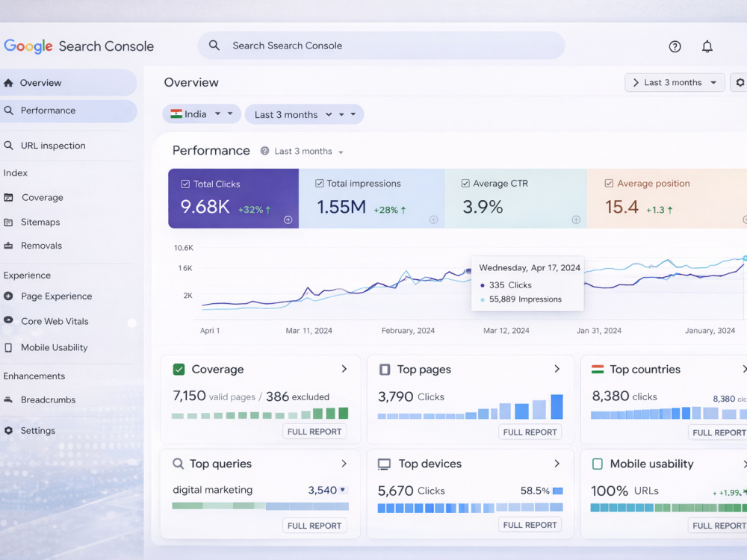Click the help icon next to Performance heading

click(x=264, y=151)
